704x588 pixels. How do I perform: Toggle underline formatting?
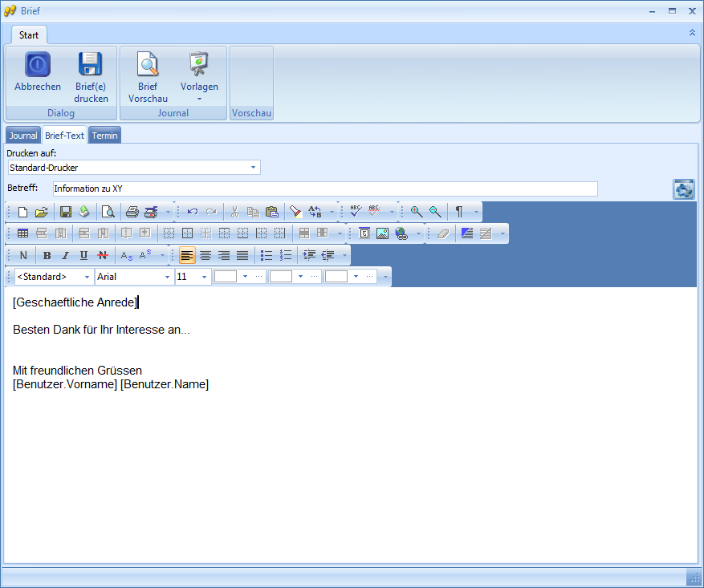click(83, 254)
